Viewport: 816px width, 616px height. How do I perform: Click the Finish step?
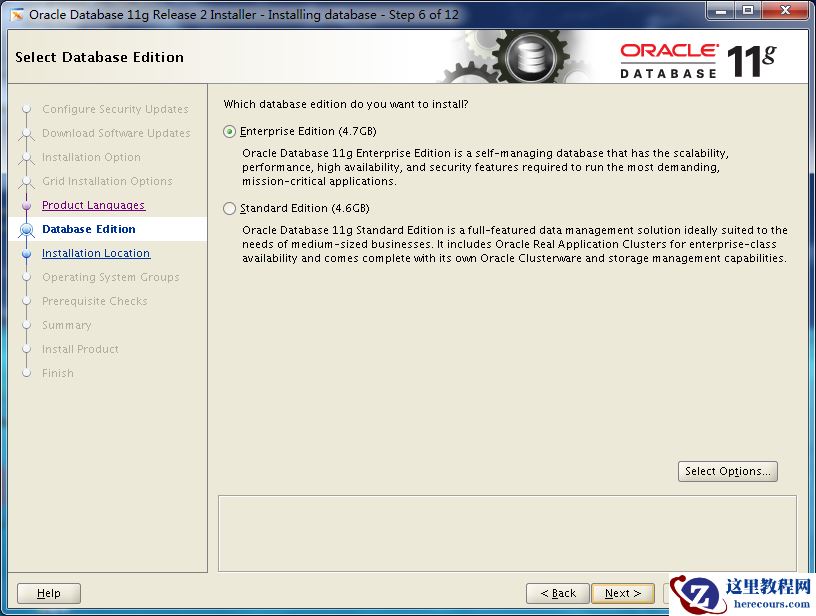[x=58, y=373]
